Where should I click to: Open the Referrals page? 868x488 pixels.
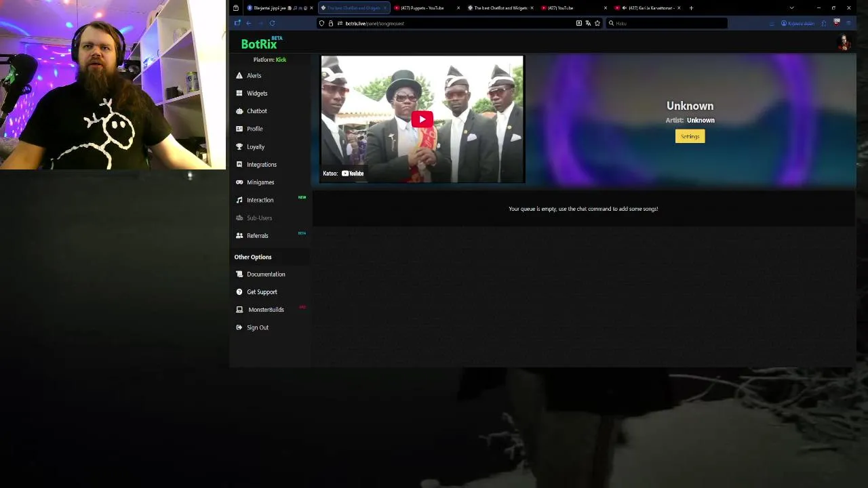click(x=258, y=235)
